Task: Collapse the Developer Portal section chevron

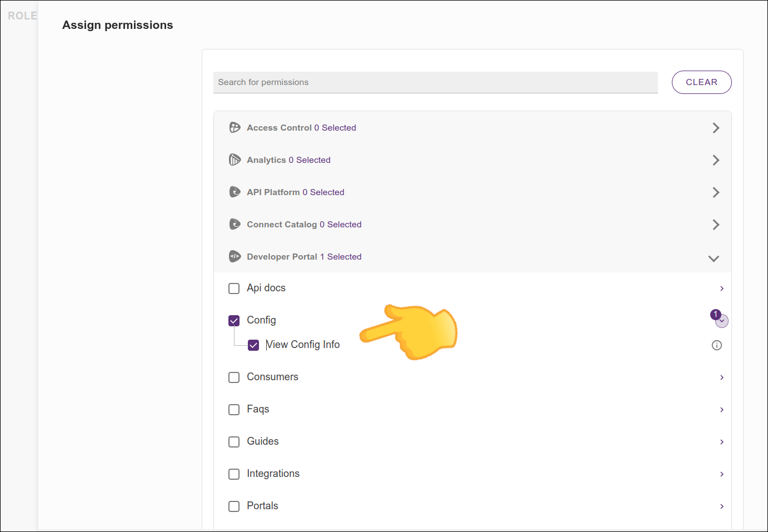Action: [714, 258]
